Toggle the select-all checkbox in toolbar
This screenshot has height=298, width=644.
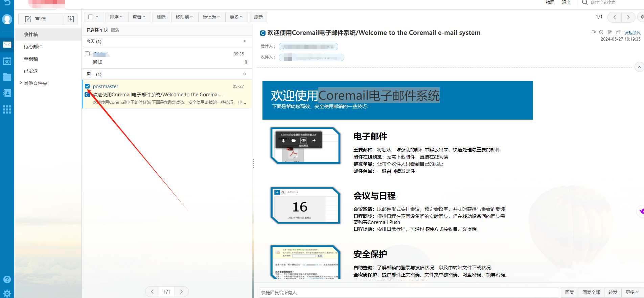91,17
